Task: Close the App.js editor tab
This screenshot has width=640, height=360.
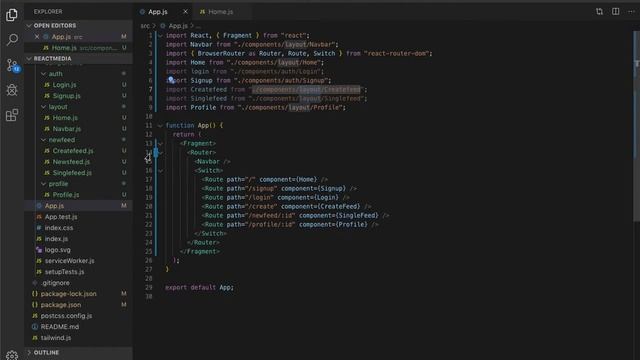Action: click(x=185, y=12)
